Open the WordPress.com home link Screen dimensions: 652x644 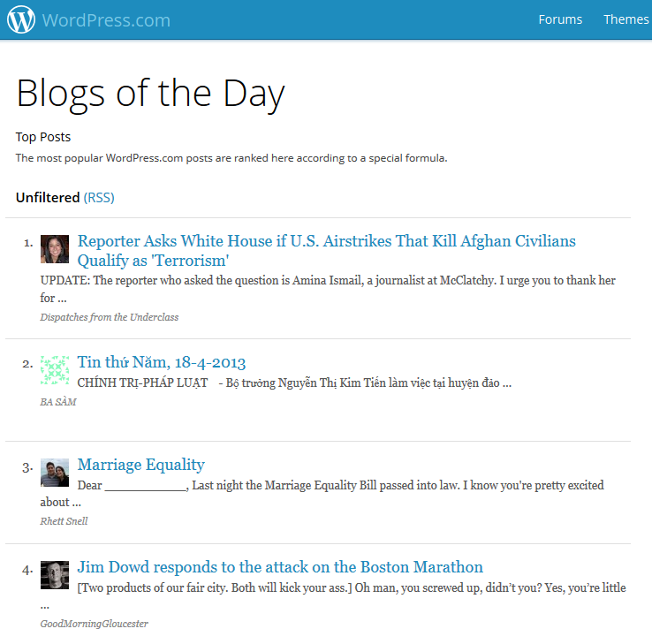click(106, 19)
